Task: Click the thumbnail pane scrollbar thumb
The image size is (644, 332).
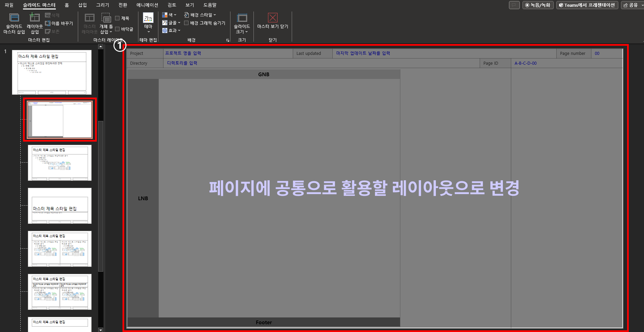Action: click(x=101, y=196)
